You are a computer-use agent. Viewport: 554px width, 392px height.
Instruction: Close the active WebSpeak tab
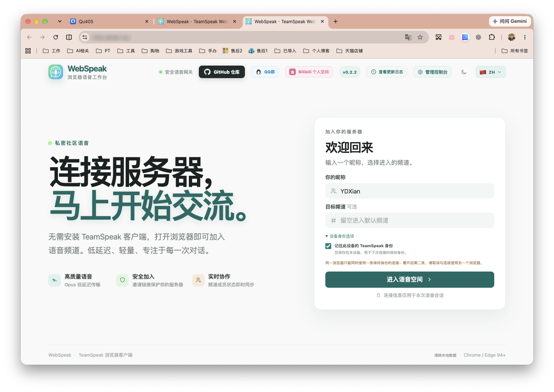point(322,21)
